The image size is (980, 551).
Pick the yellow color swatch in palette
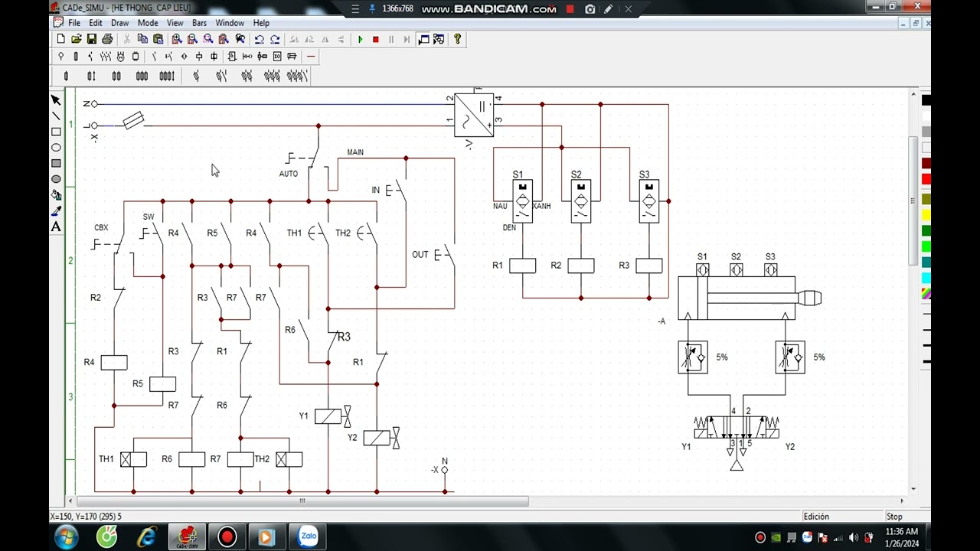coord(926,215)
